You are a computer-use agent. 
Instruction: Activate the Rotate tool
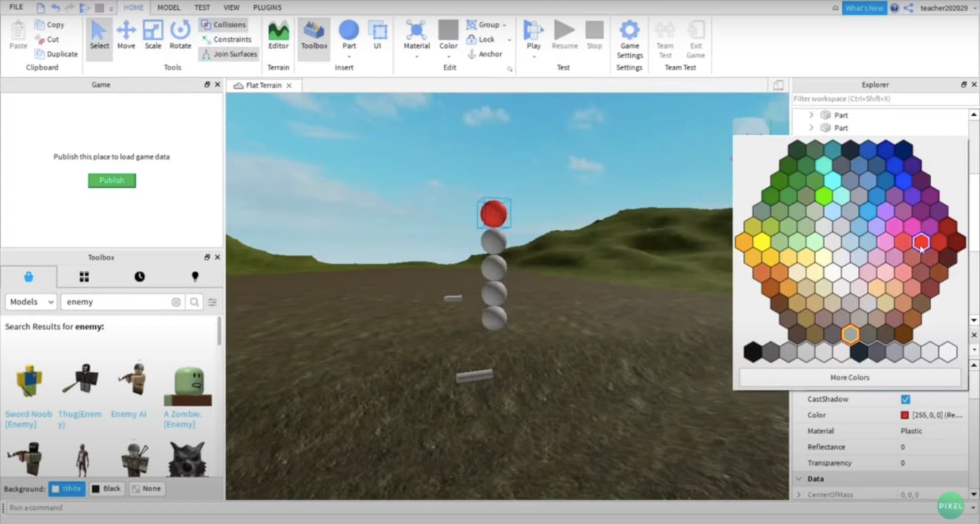point(180,35)
